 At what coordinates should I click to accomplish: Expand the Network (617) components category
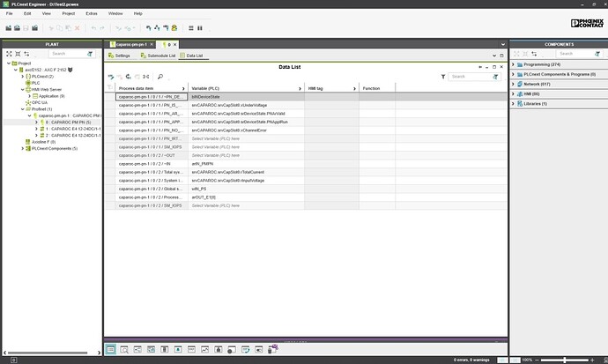coord(513,84)
